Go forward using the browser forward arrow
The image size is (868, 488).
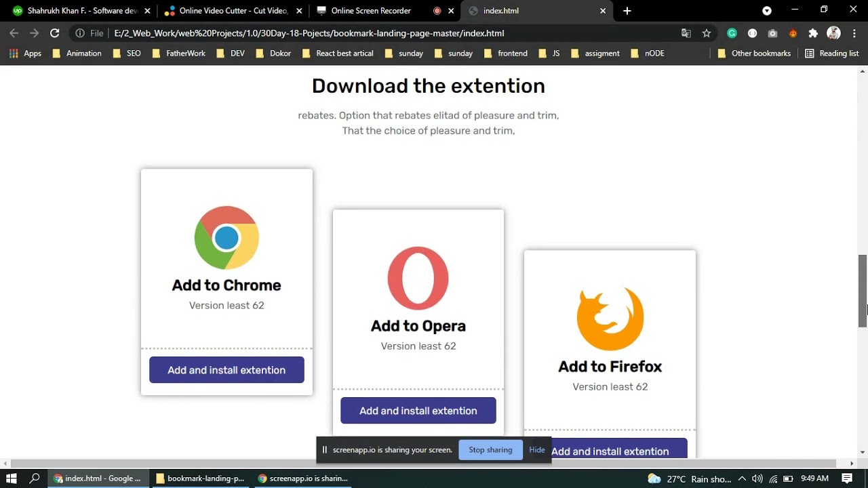tap(34, 33)
